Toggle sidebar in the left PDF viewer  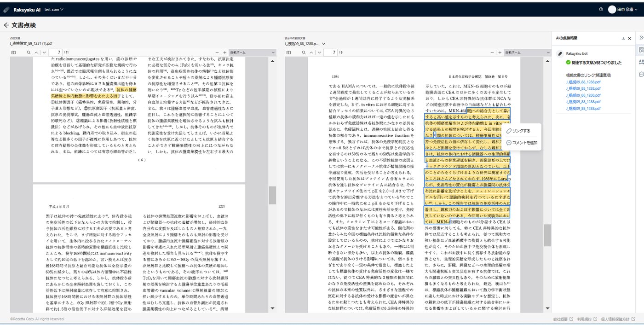click(13, 52)
